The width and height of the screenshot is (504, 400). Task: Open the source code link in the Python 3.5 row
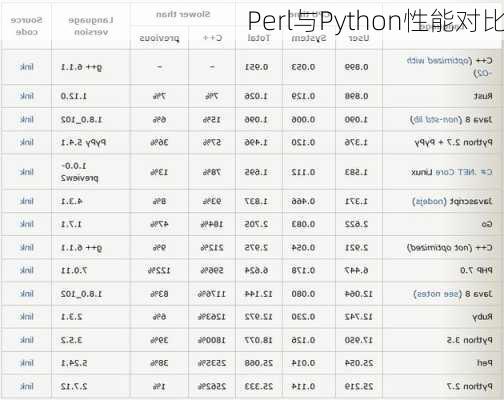click(x=27, y=340)
